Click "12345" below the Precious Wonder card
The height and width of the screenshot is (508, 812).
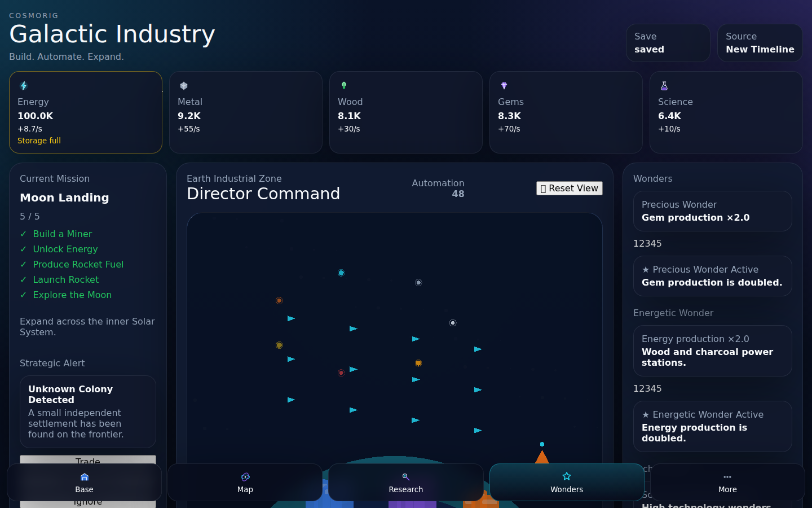coord(647,243)
